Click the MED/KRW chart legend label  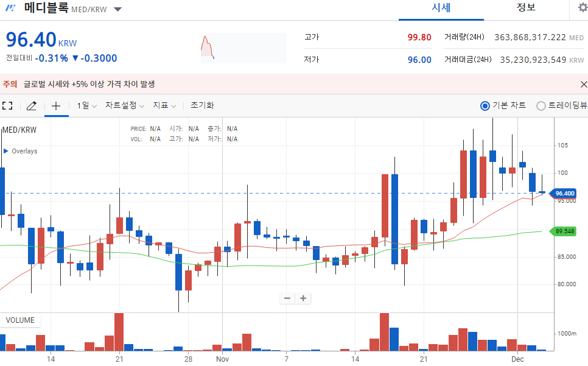click(19, 130)
